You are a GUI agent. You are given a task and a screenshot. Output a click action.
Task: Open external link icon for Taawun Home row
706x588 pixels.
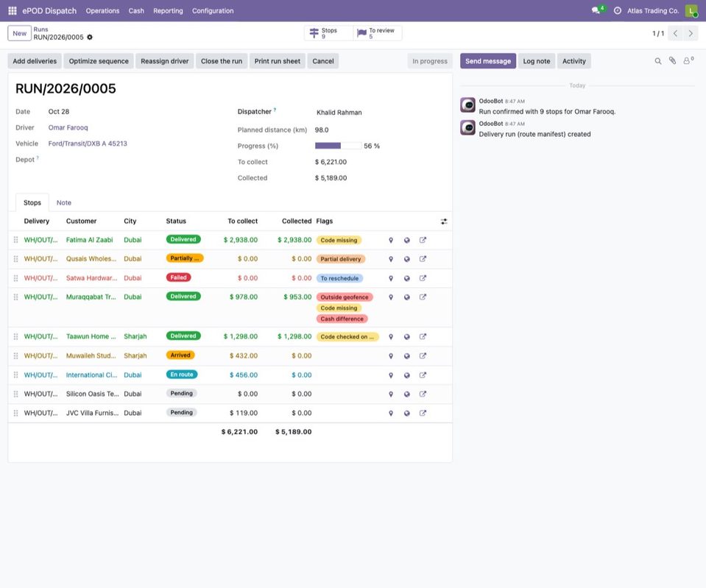click(423, 337)
